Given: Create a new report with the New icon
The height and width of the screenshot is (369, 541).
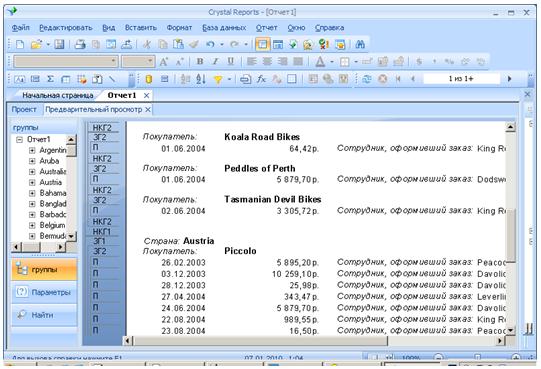Looking at the screenshot, I should 20,45.
